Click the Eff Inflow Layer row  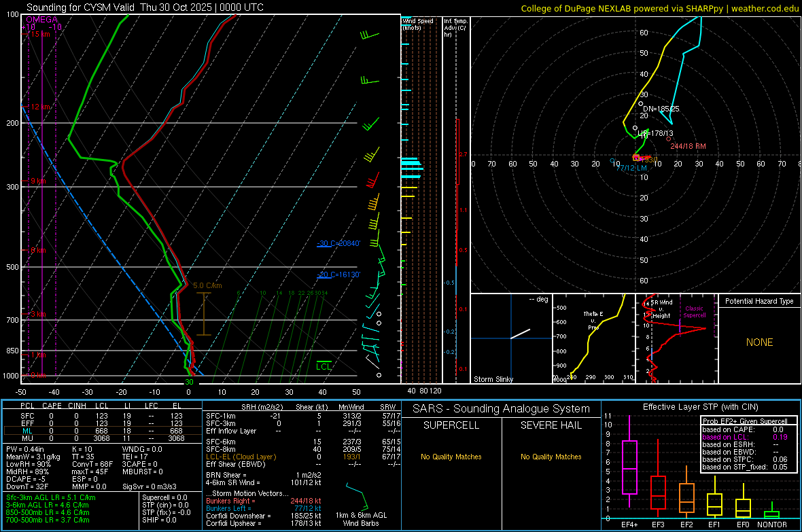click(x=303, y=431)
